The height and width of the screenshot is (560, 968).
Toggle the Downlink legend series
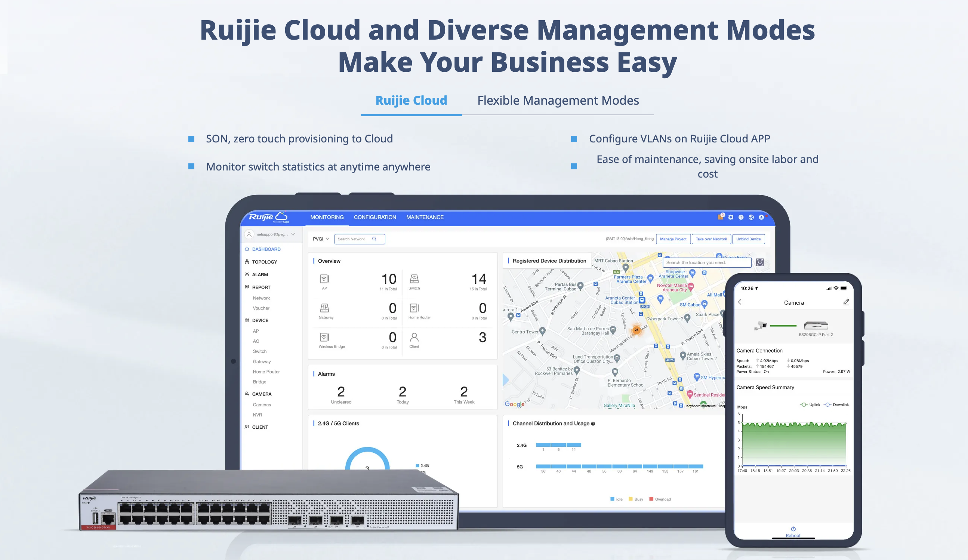[x=836, y=404]
